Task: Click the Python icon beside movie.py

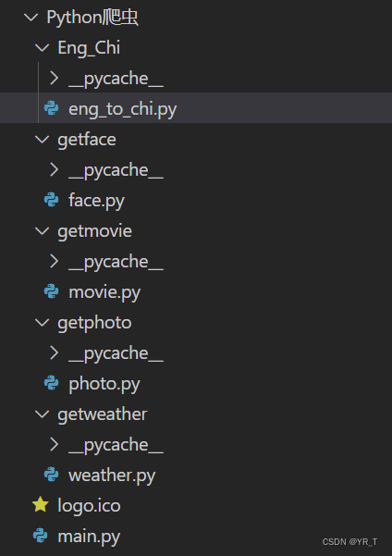Action: tap(52, 291)
